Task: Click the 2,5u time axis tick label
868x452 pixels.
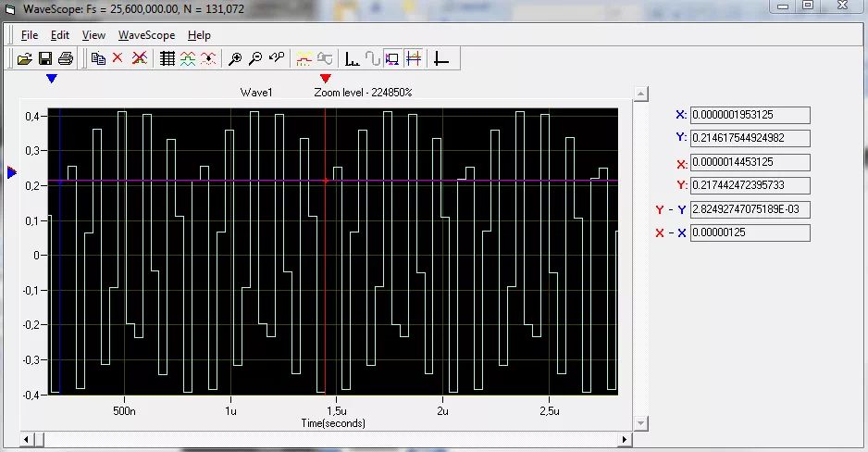Action: [549, 411]
